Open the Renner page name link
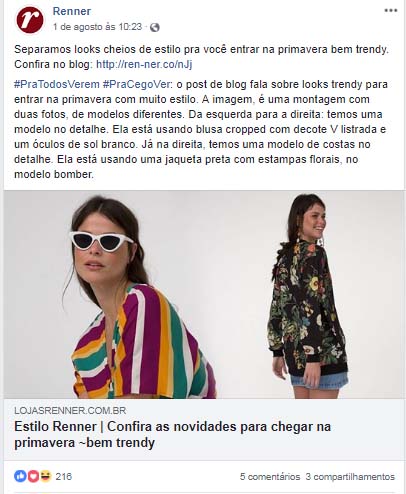406x494 pixels. pos(72,11)
